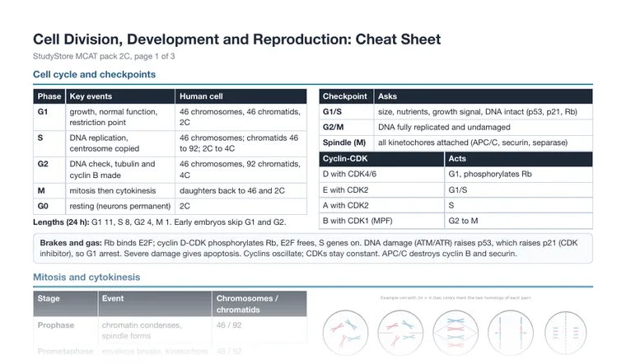The height and width of the screenshot is (364, 626).
Task: Click 'resting (neurons permanent)' cell
Action: (119, 206)
